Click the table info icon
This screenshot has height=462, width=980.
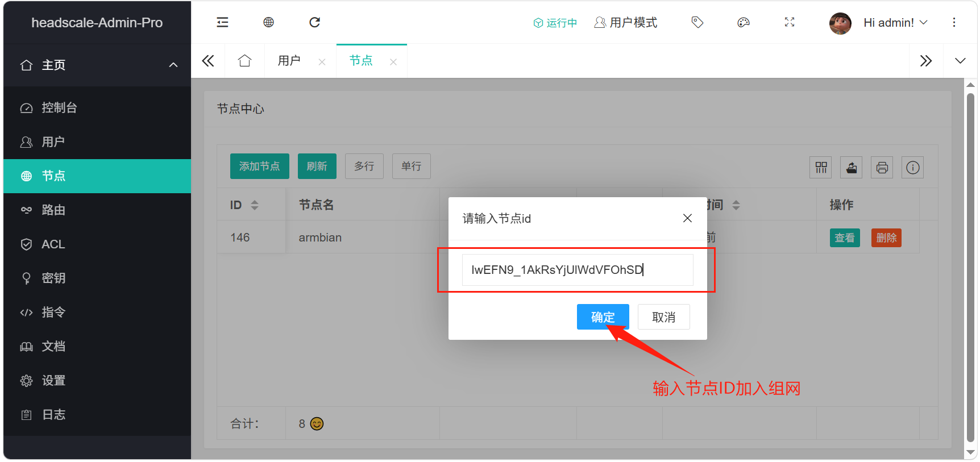tap(913, 168)
